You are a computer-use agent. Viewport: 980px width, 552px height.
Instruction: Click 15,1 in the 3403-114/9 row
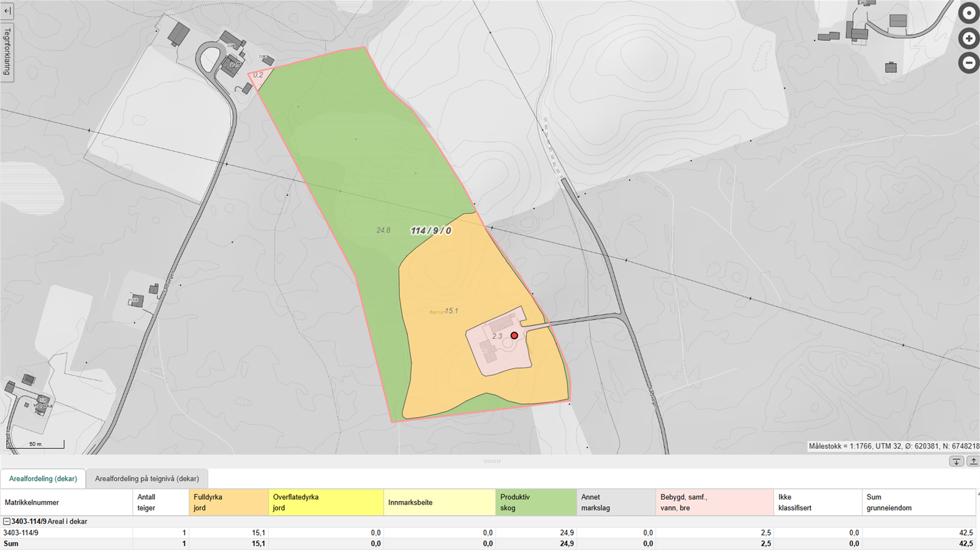coord(258,533)
